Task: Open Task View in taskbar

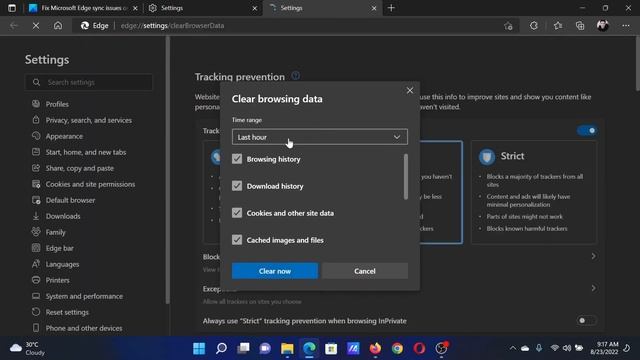Action: click(x=243, y=348)
